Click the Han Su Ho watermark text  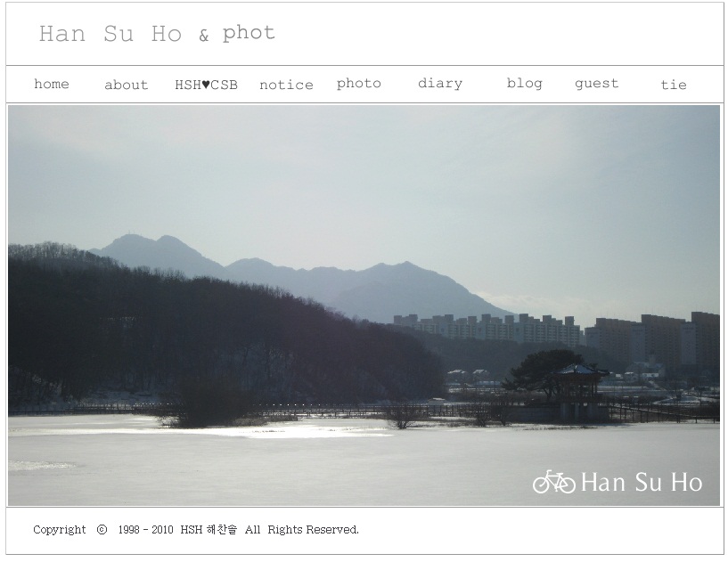pyautogui.click(x=642, y=482)
